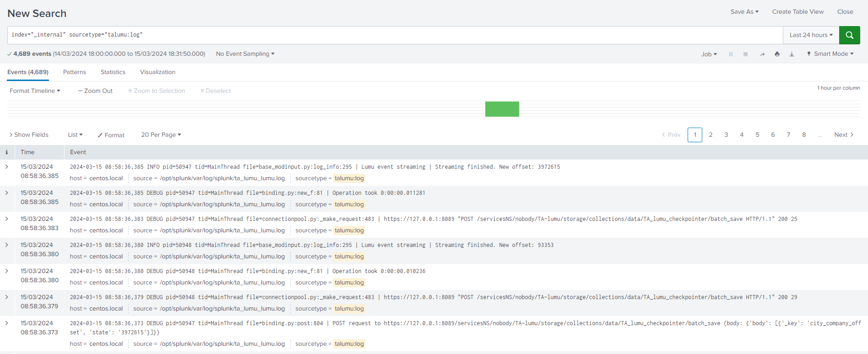Open the Last 24 hours time picker
Viewport: 868px width, 354px height.
coord(811,35)
